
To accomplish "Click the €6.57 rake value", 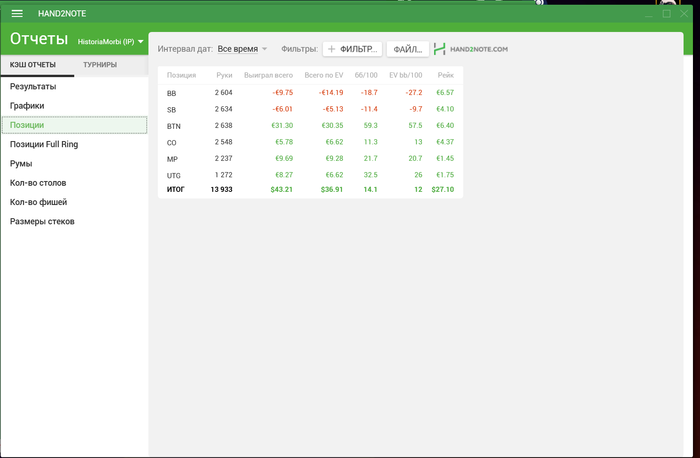I will coord(445,92).
